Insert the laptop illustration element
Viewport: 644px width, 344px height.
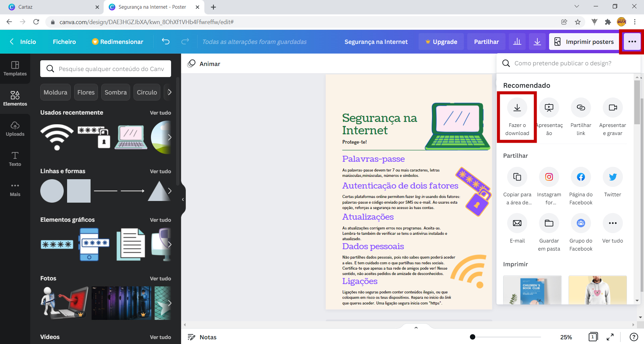(131, 137)
